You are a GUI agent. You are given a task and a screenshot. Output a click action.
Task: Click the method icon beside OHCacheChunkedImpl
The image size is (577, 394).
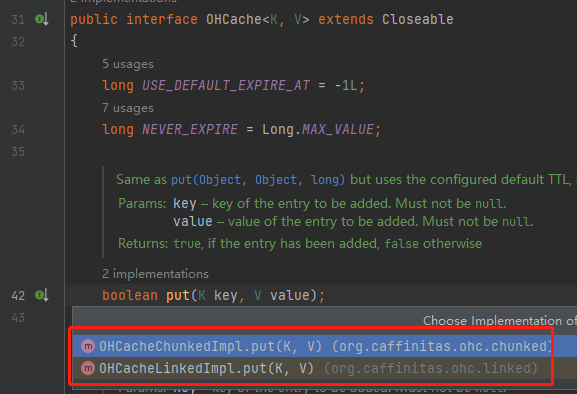pos(88,346)
